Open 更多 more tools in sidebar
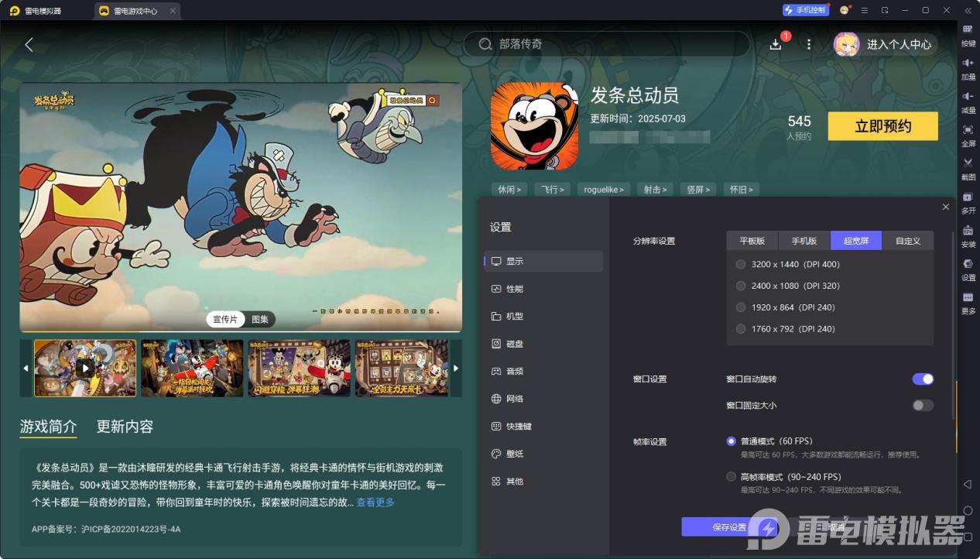 [x=968, y=302]
